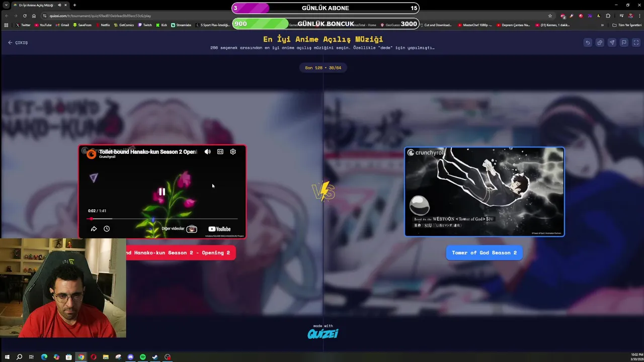Open a new Chrome tab
The image size is (644, 362).
tap(74, 5)
